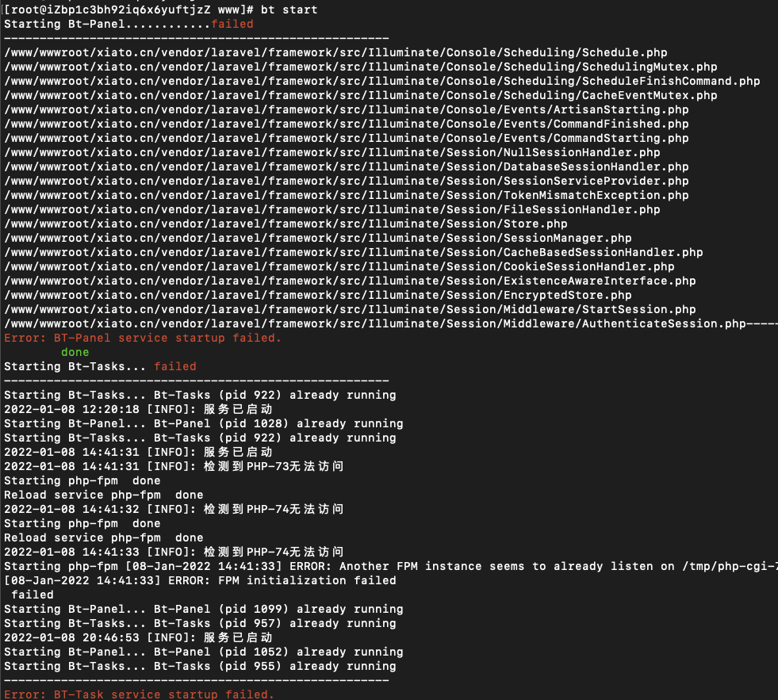Screen dimensions: 778x700
Task: Select the Scheduling/Schedule.php path line
Action: [x=335, y=52]
